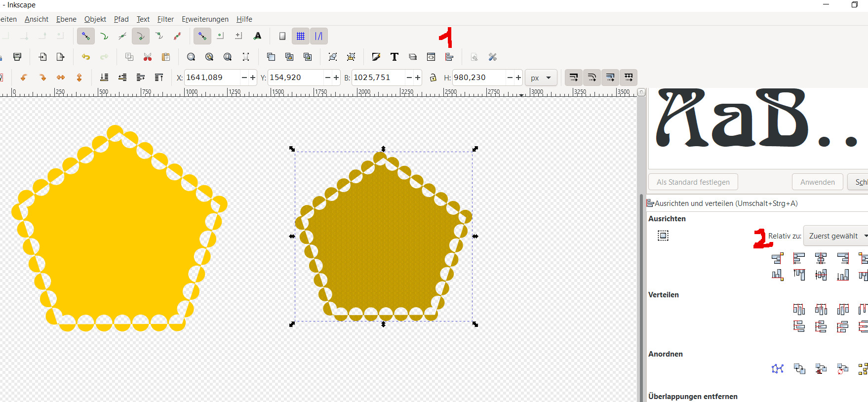This screenshot has width=868, height=402.
Task: Open the Text and Font dialog
Action: click(x=394, y=57)
